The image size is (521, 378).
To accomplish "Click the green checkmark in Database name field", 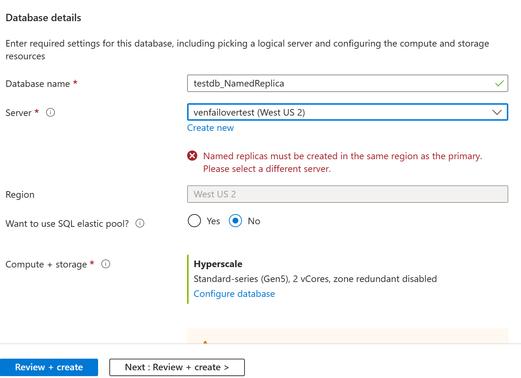I will (x=499, y=83).
